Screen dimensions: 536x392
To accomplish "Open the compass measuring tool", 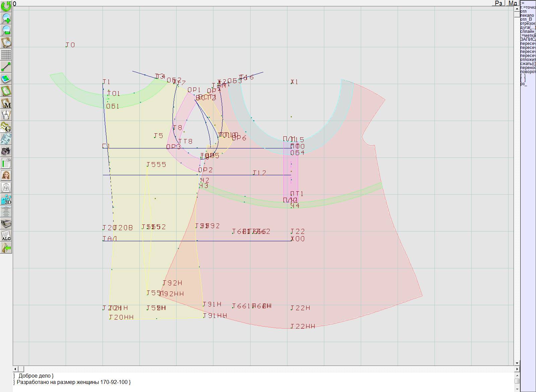I will 6,115.
